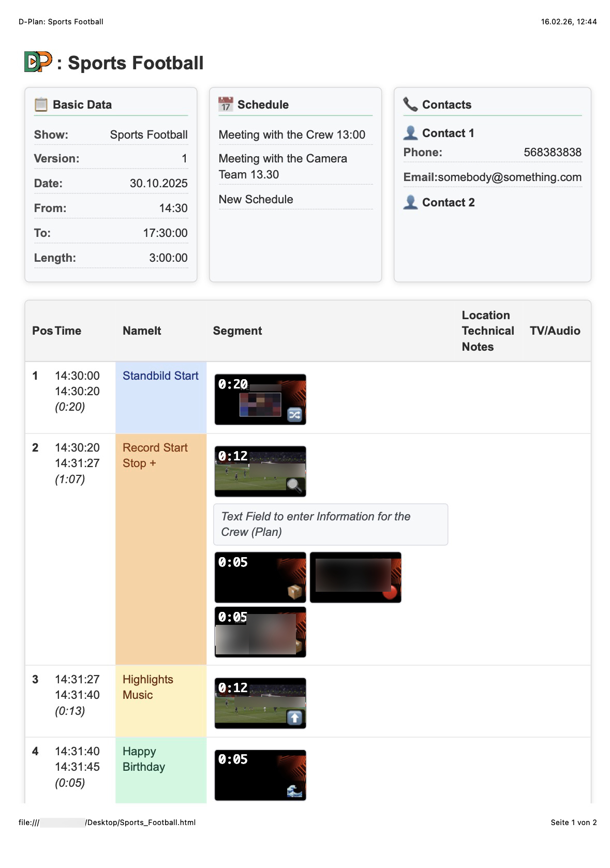This screenshot has height=868, width=610.
Task: Click email somebody@something.com
Action: click(x=510, y=177)
